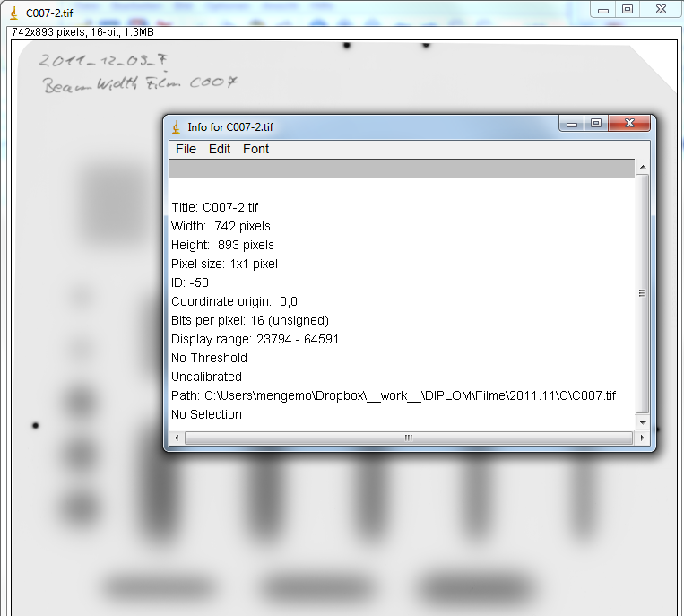This screenshot has height=616, width=684.
Task: Click the Info window scroll-left arrow
Action: click(177, 438)
